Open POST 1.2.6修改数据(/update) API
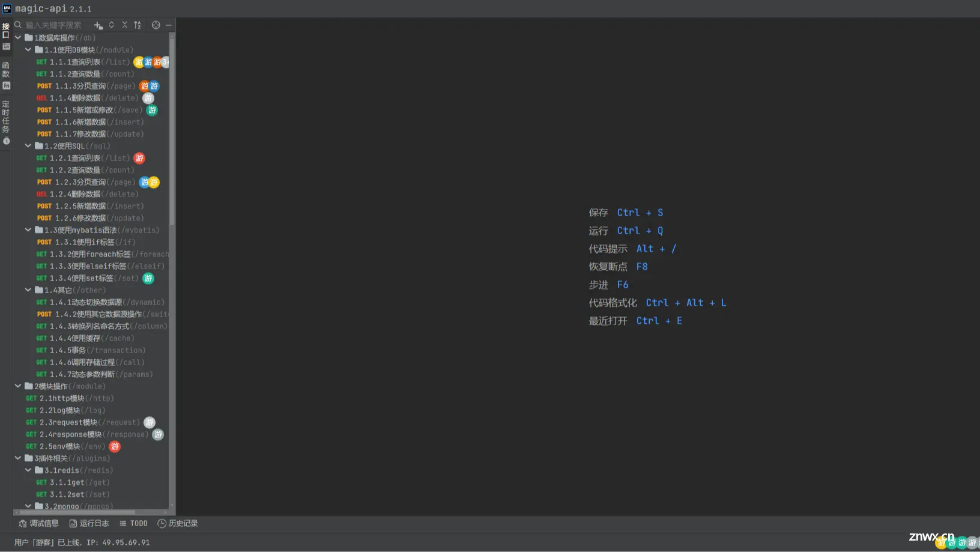Image resolution: width=980 pixels, height=552 pixels. [x=90, y=218]
